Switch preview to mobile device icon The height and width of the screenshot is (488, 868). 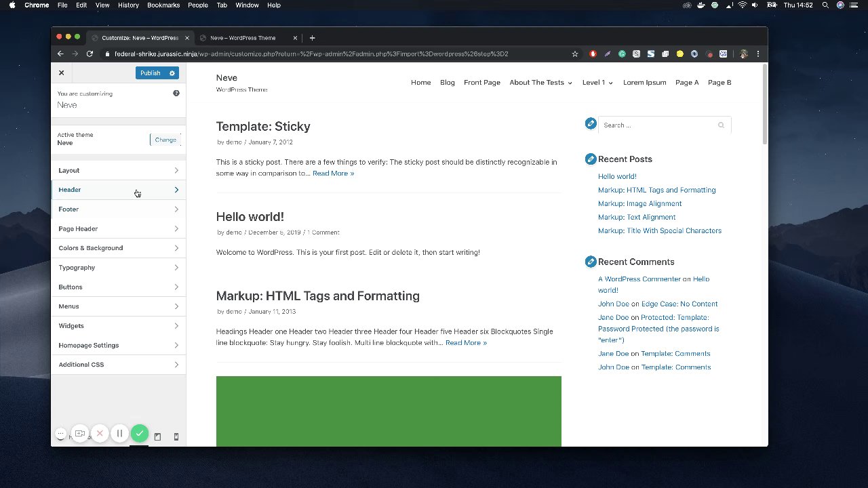[x=176, y=437]
